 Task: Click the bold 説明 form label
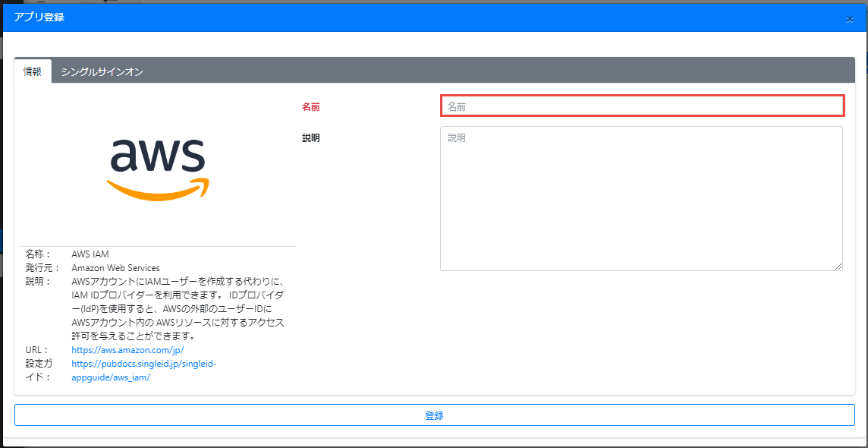310,137
